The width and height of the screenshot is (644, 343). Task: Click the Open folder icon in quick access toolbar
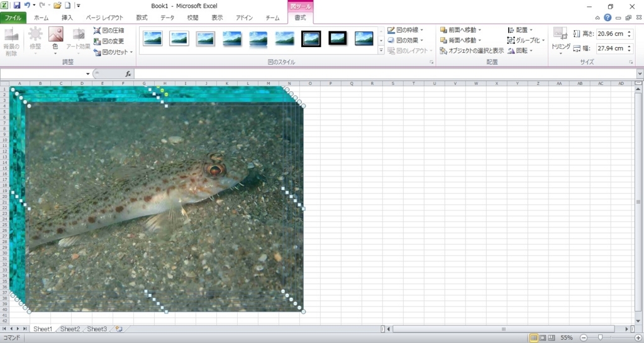point(57,6)
